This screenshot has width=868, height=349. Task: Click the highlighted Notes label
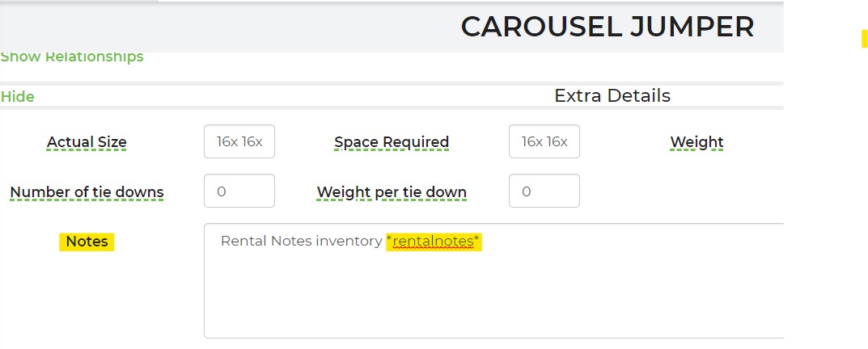(x=87, y=242)
